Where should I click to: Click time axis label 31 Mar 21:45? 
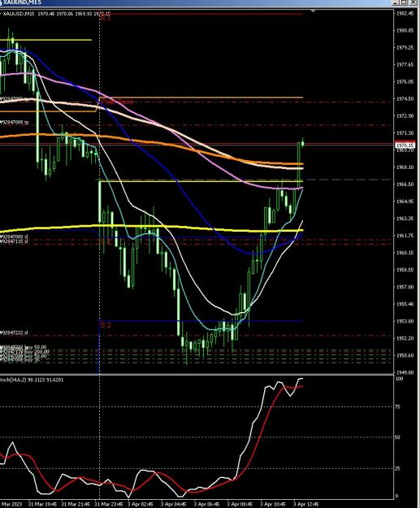point(75,505)
